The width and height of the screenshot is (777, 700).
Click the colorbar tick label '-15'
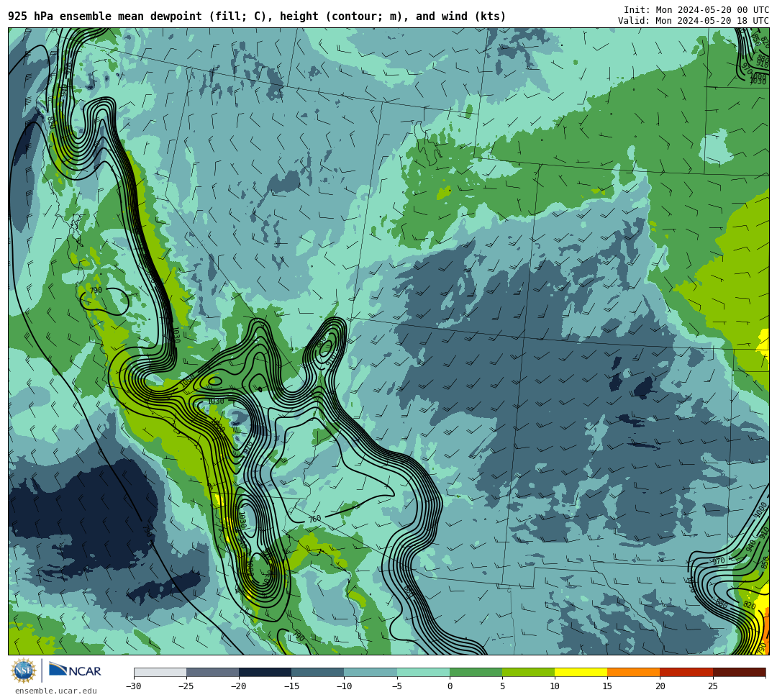tap(291, 686)
